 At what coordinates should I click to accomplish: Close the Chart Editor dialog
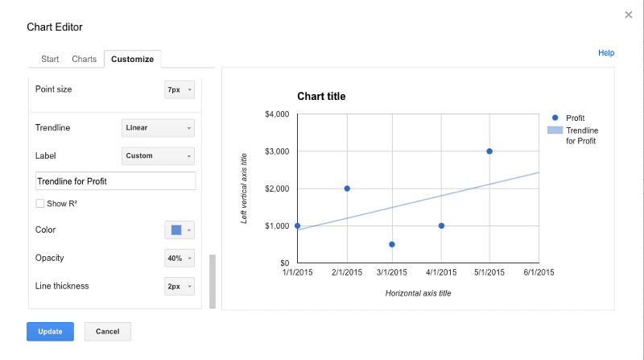[x=628, y=15]
